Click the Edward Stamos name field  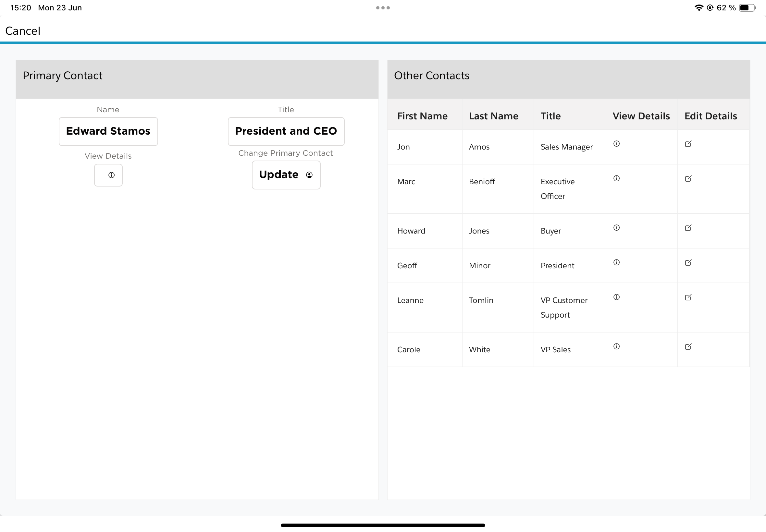(x=108, y=131)
